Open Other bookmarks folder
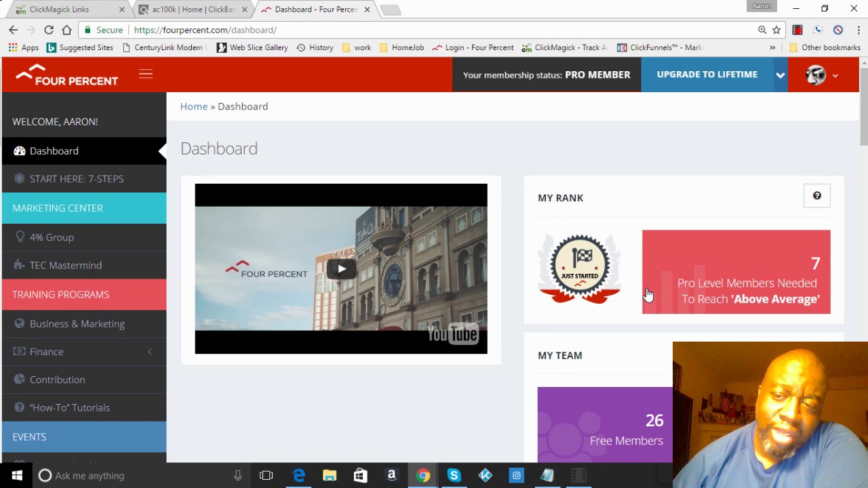The image size is (868, 488). coord(825,47)
